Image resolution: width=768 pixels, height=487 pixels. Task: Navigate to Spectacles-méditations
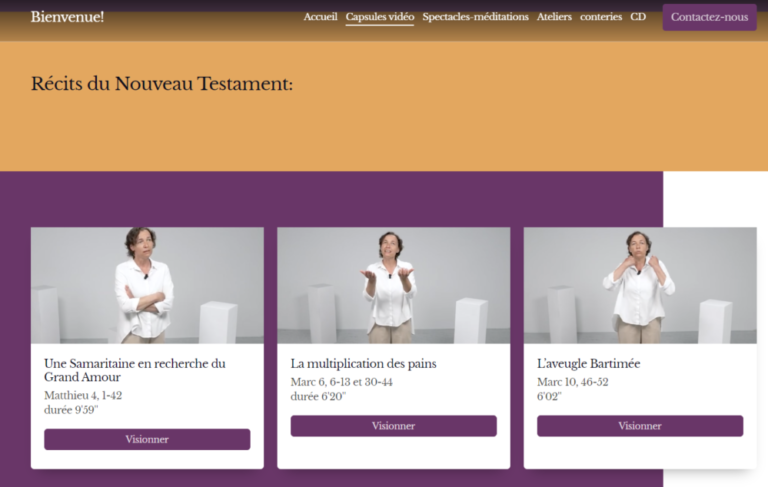click(475, 17)
